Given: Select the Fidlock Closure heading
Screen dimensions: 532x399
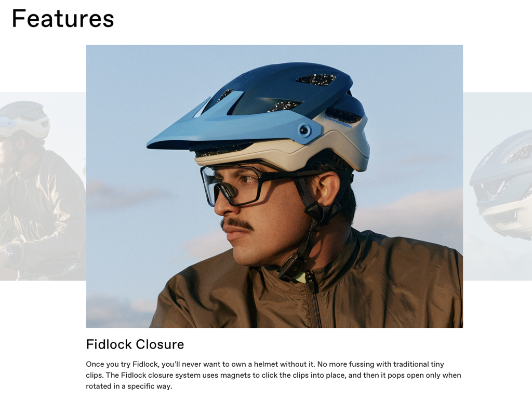Looking at the screenshot, I should [135, 344].
